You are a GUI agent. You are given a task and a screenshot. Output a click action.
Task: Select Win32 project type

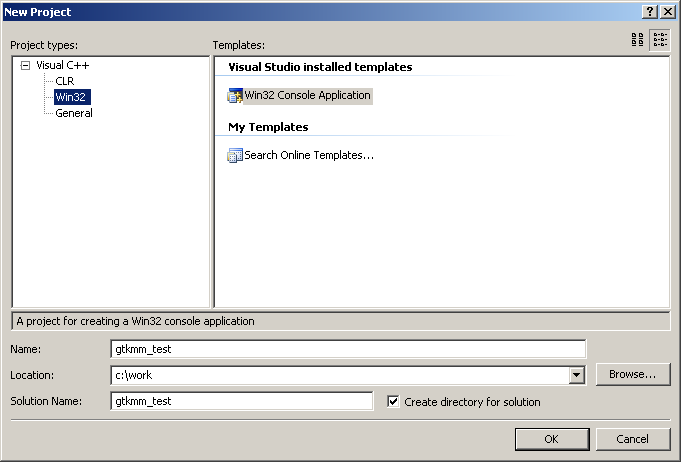[72, 97]
